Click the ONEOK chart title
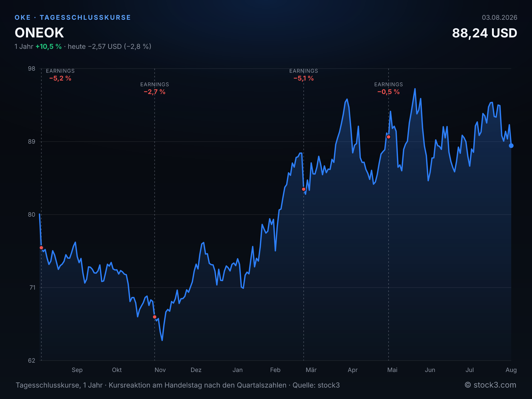Screen dimensions: 532x399 pyautogui.click(x=39, y=33)
